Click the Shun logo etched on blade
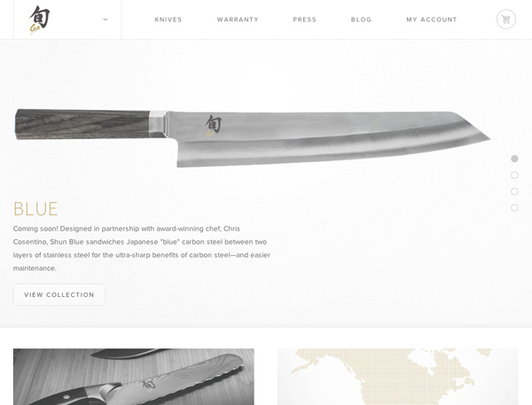This screenshot has width=532, height=405. (x=213, y=126)
